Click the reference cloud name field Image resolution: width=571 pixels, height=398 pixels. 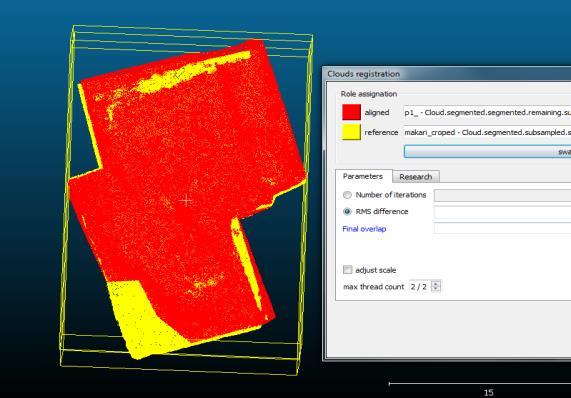click(487, 132)
